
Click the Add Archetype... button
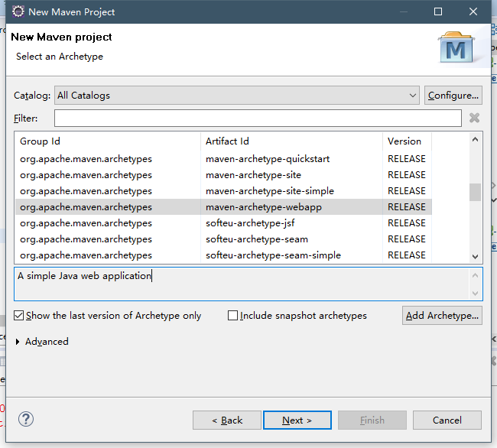point(442,316)
